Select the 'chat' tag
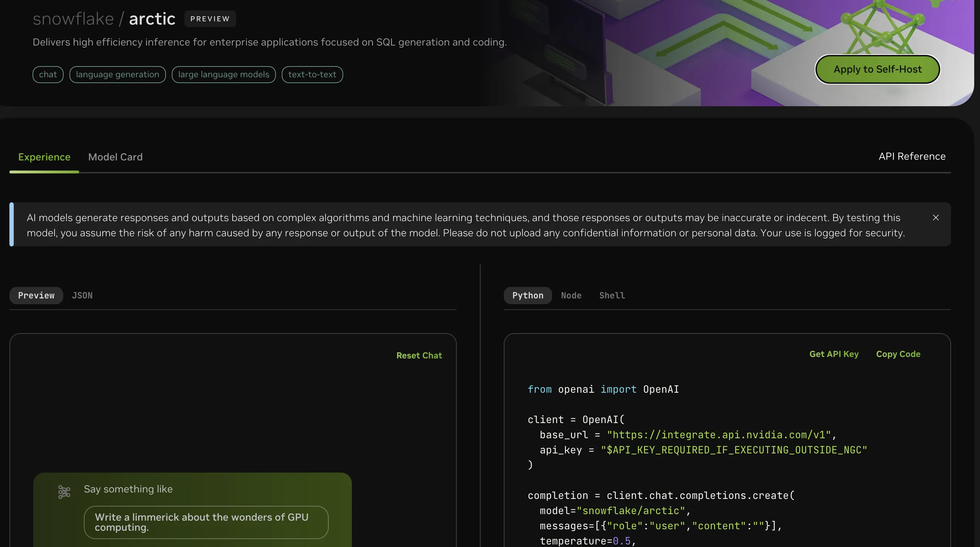 click(48, 74)
